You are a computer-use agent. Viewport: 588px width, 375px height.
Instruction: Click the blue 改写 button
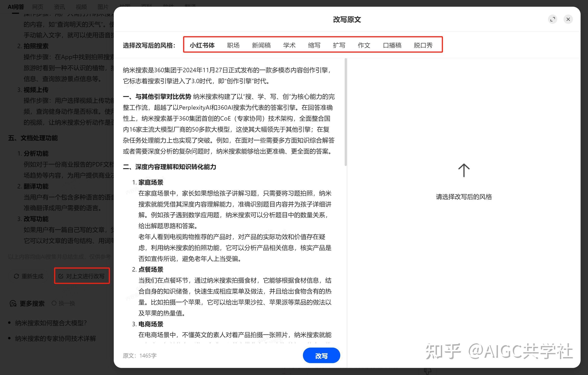(x=321, y=356)
